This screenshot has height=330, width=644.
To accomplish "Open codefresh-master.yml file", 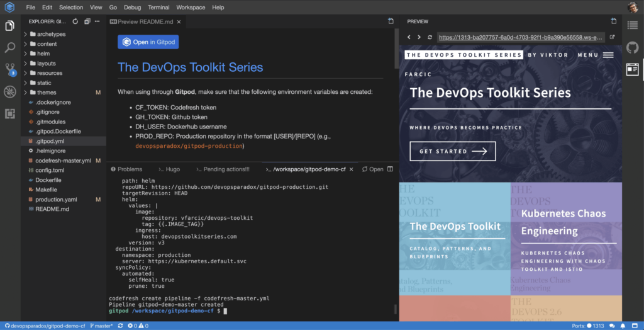I will pos(64,161).
